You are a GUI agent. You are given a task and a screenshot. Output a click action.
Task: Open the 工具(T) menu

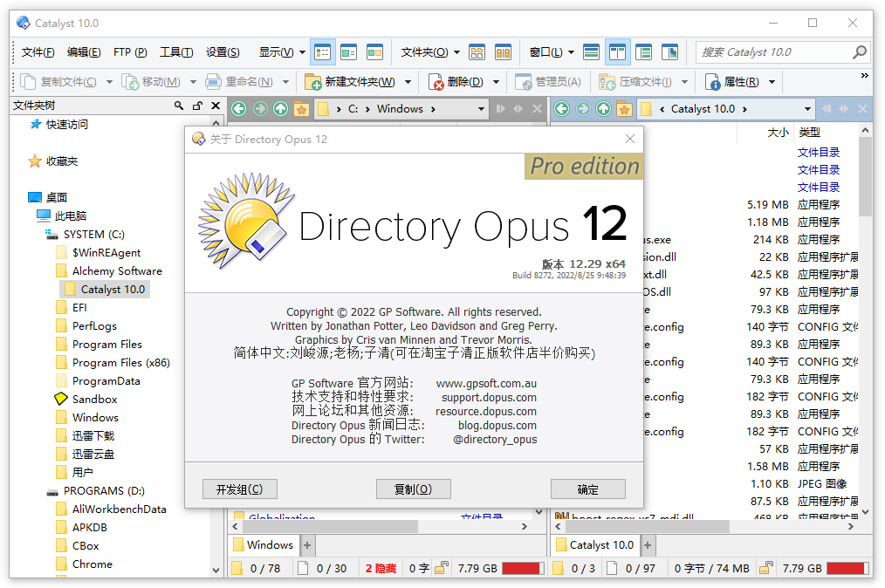pyautogui.click(x=176, y=52)
